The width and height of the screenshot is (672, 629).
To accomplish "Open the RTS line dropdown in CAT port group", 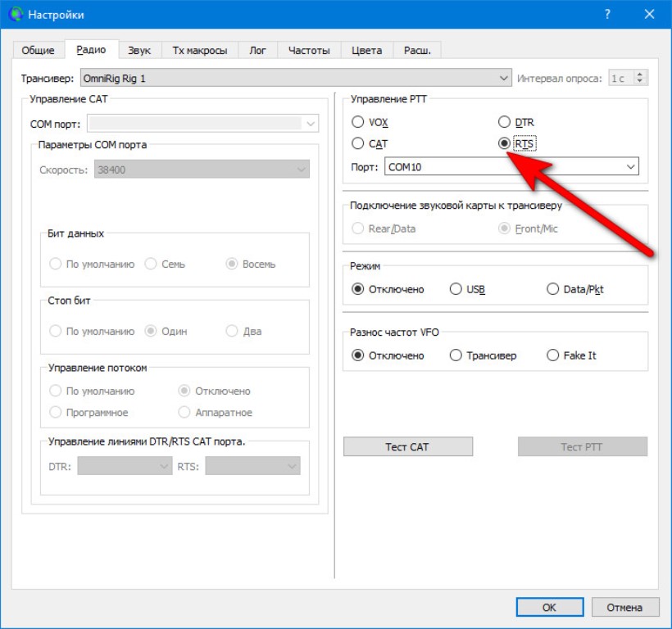I will click(x=253, y=466).
